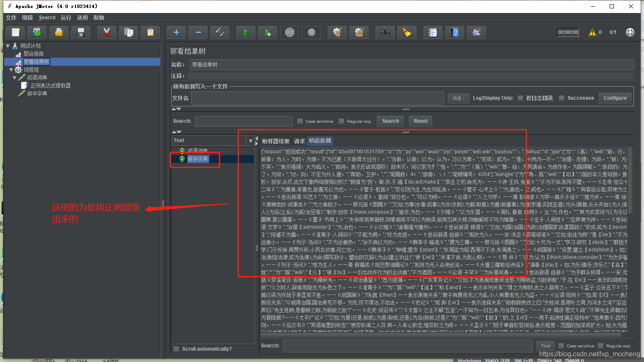Open the 运行 menu
Screen dimensions: 644x362
pos(66,18)
